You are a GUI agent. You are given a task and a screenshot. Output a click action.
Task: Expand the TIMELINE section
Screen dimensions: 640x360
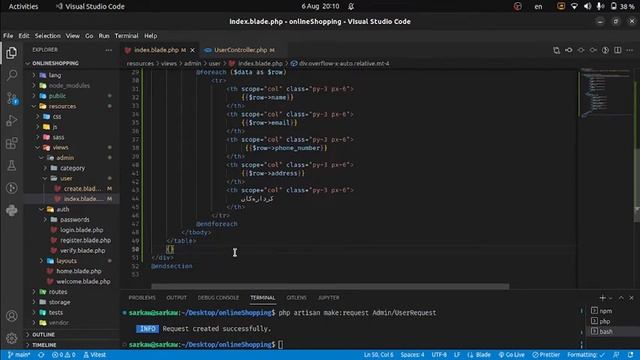(x=44, y=345)
